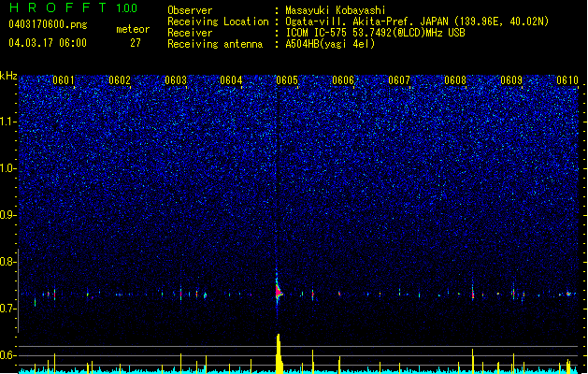This screenshot has height=374, width=588.
Task: Click the 0604 time marker
Action: click(x=231, y=80)
